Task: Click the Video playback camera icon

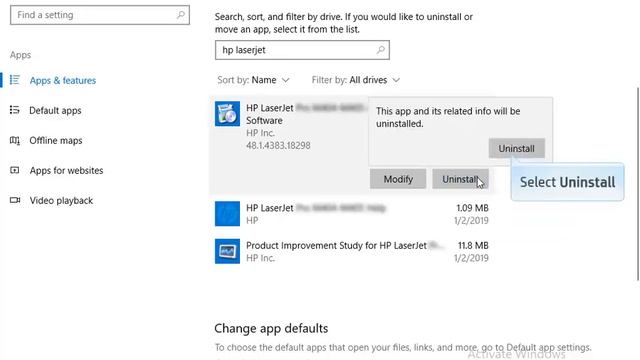Action: (15, 200)
